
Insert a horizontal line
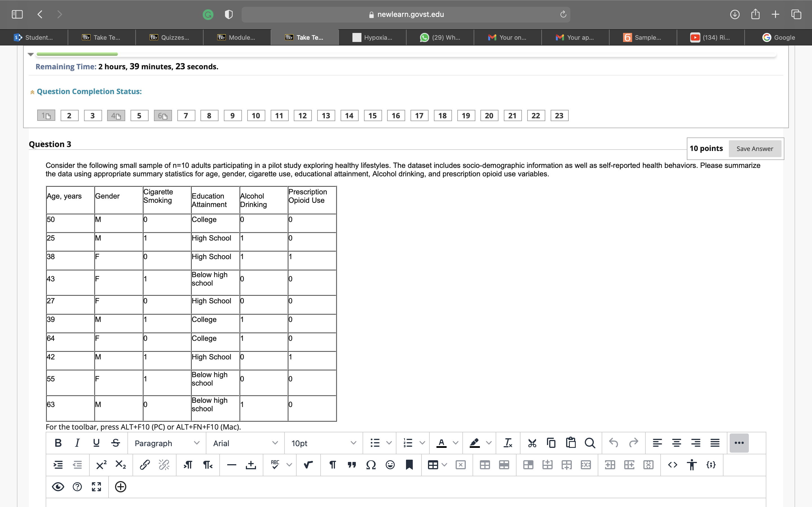[x=231, y=465]
